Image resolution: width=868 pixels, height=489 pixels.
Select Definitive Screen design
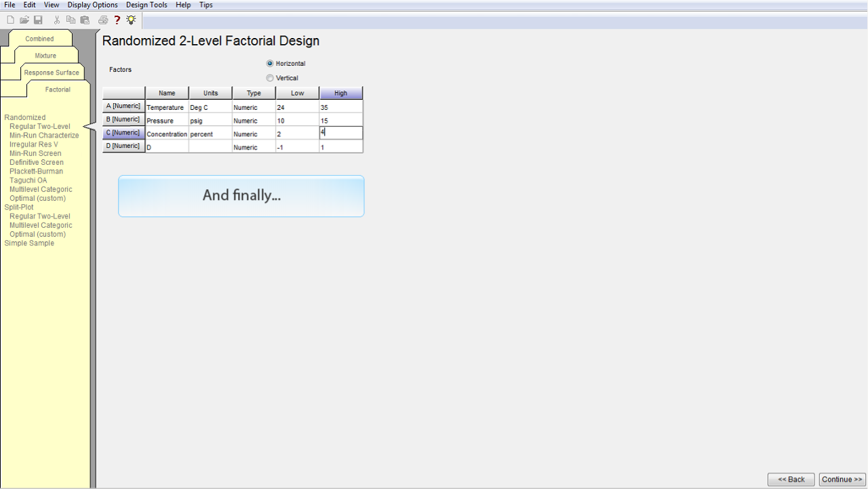[37, 162]
